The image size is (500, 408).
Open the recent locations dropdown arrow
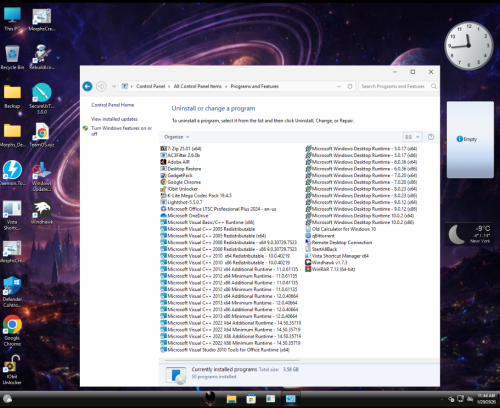tap(114, 86)
